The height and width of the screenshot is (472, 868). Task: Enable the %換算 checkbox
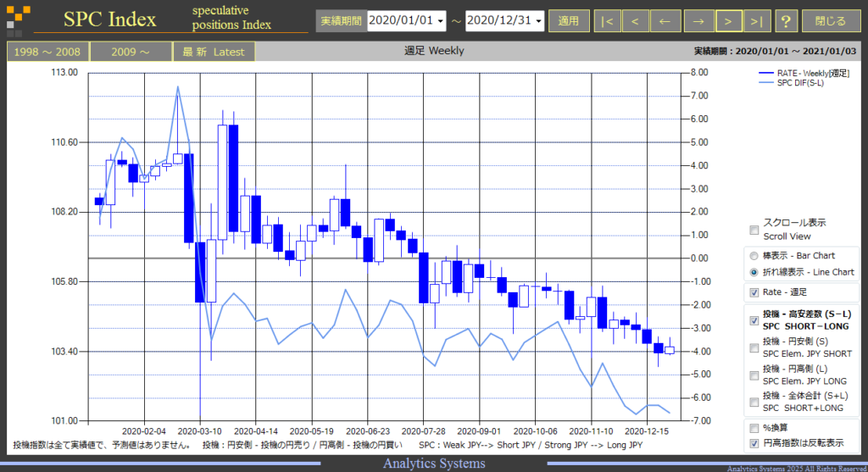pos(754,428)
